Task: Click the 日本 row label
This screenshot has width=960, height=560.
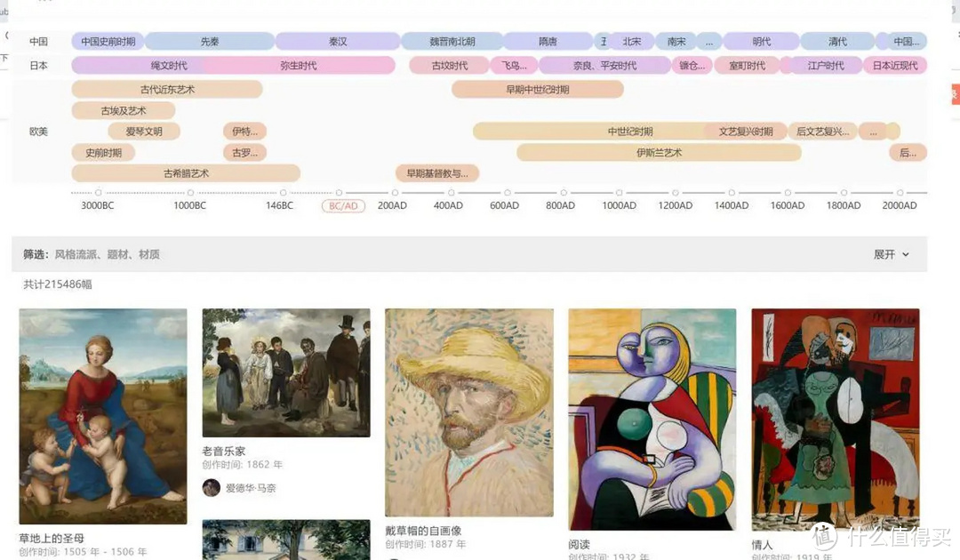Action: [x=38, y=66]
